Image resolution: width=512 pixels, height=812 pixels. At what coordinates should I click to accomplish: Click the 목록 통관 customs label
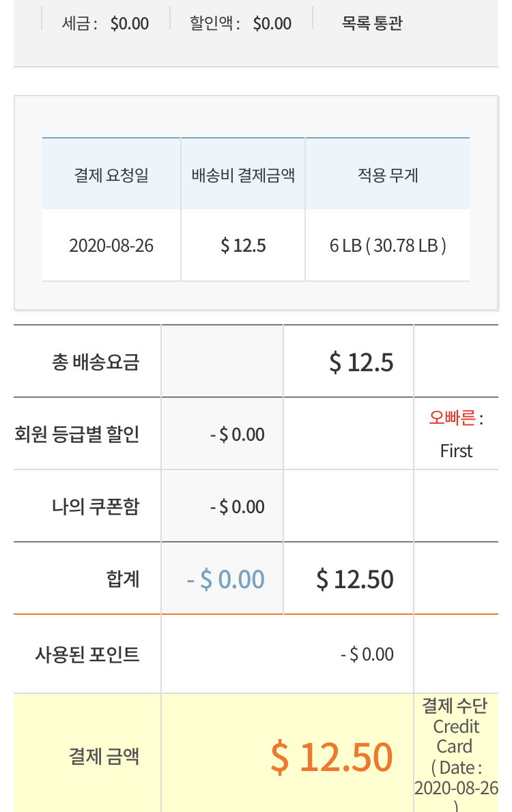[372, 23]
